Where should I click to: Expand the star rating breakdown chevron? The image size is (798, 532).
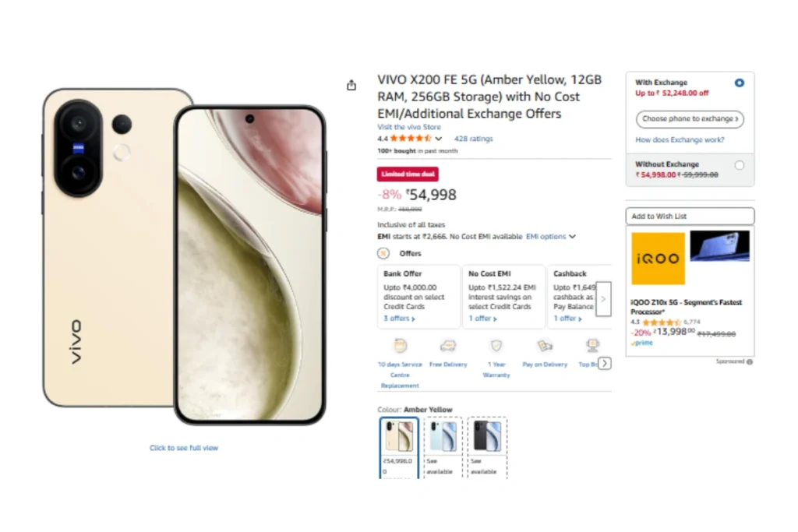click(439, 139)
